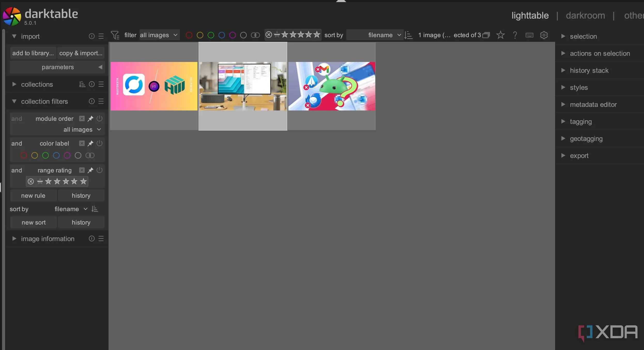Click the add to library button
Screen dimensions: 644x350
[x=33, y=53]
